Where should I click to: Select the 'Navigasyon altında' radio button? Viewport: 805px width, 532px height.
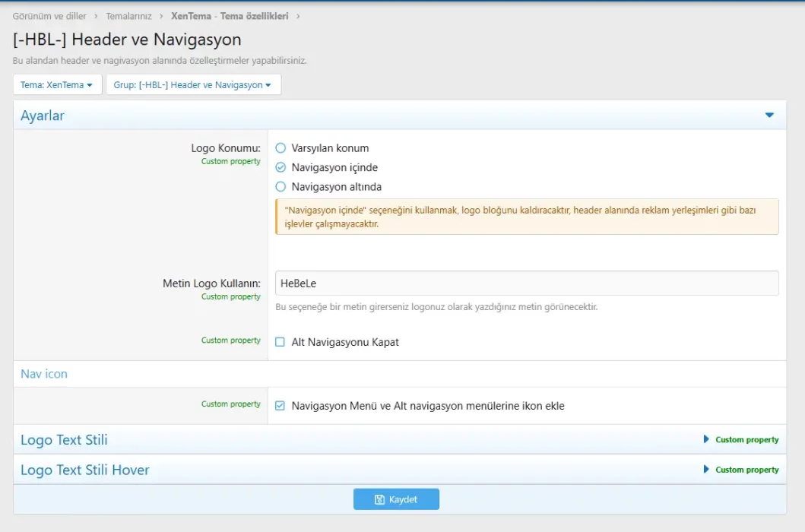click(280, 186)
